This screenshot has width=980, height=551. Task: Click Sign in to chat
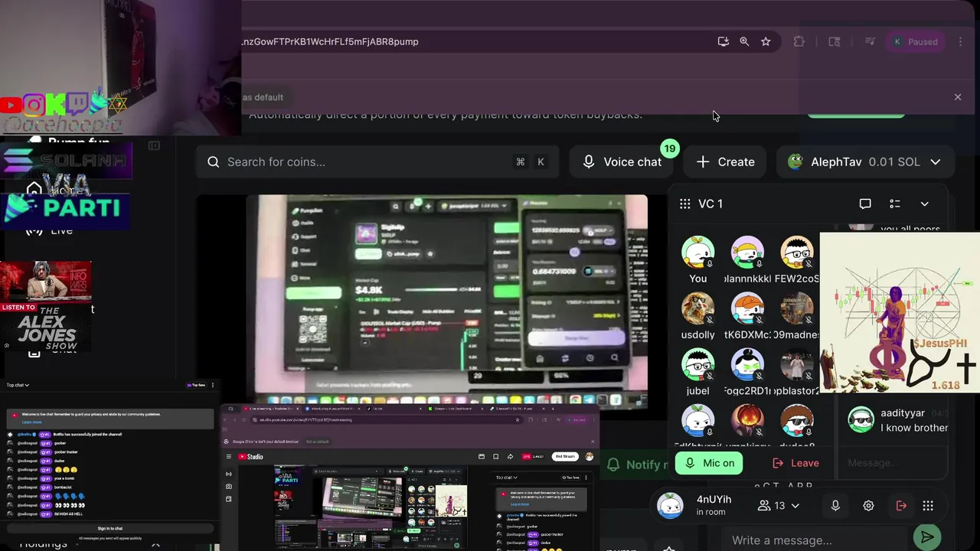(x=109, y=528)
